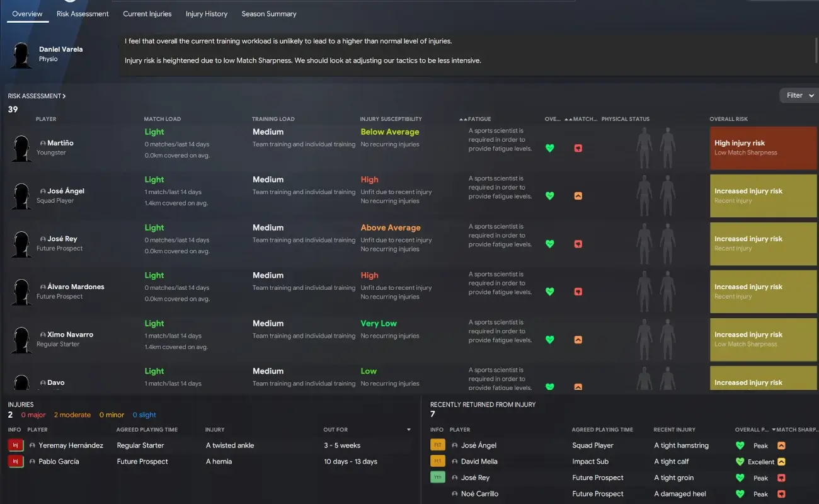Screen dimensions: 819x504
Task: Open the Filter dropdown
Action: (799, 95)
